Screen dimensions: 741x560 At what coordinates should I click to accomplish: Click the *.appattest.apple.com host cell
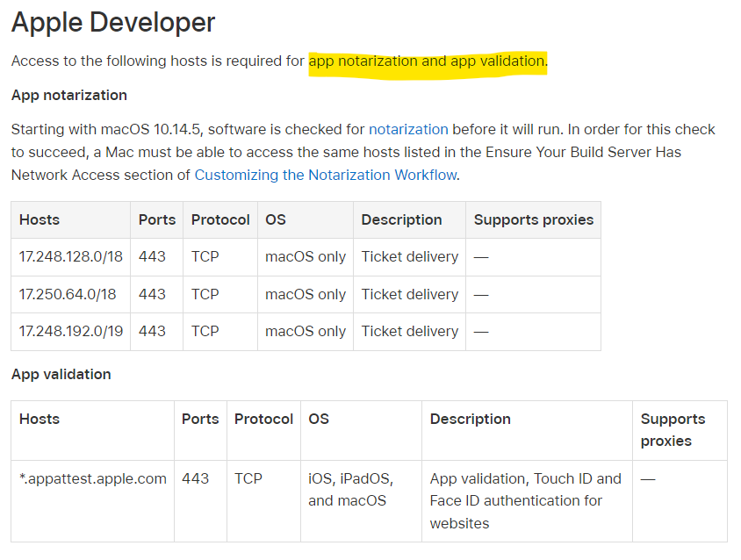(93, 478)
